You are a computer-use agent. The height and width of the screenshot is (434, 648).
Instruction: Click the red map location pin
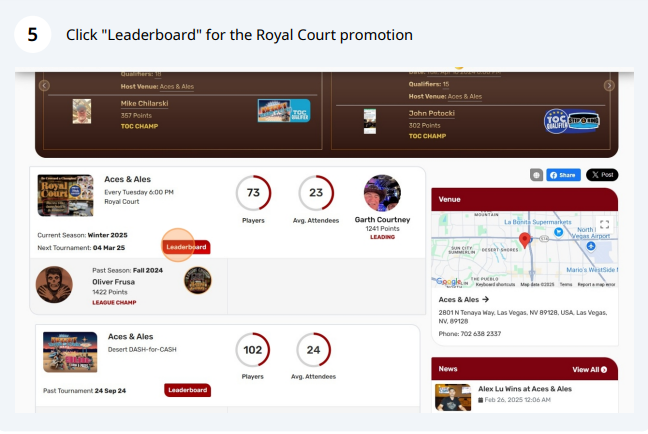525,240
